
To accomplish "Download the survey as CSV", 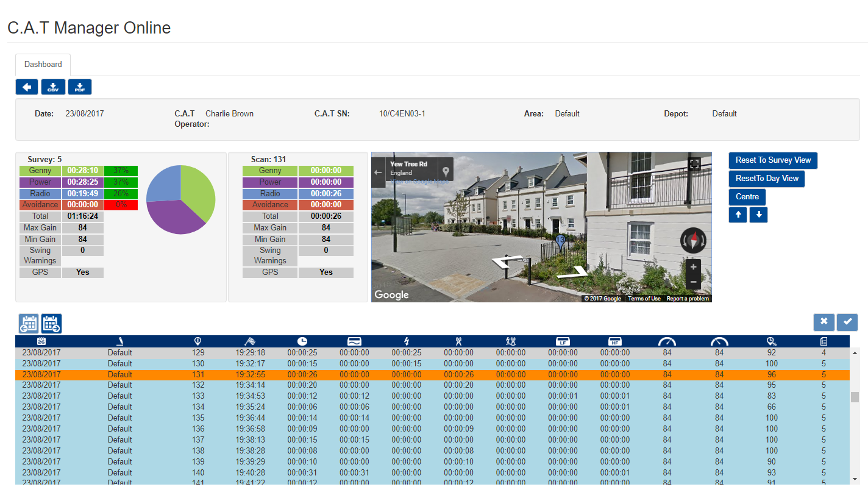I will pyautogui.click(x=53, y=87).
